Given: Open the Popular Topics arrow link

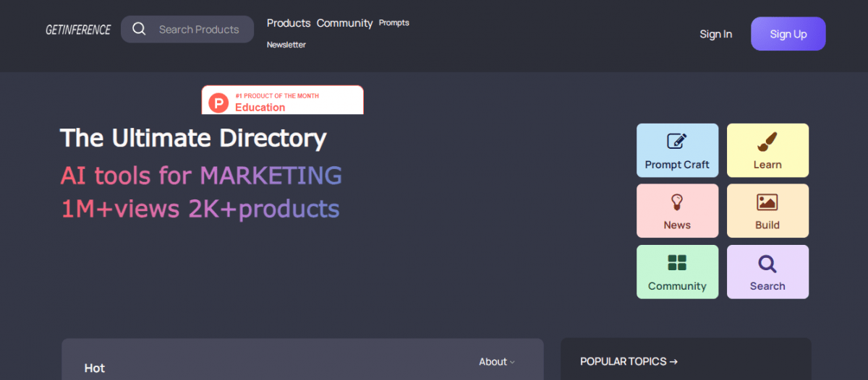Looking at the screenshot, I should [x=629, y=362].
